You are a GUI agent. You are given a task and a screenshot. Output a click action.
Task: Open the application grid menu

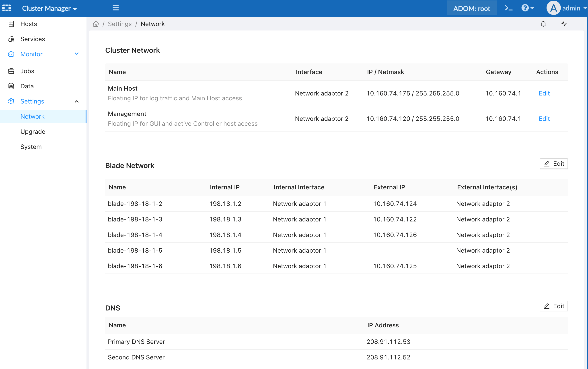[7, 8]
